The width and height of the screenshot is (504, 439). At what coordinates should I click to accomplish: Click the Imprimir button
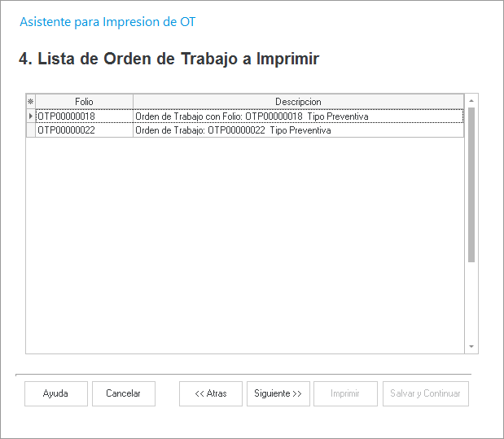(345, 393)
